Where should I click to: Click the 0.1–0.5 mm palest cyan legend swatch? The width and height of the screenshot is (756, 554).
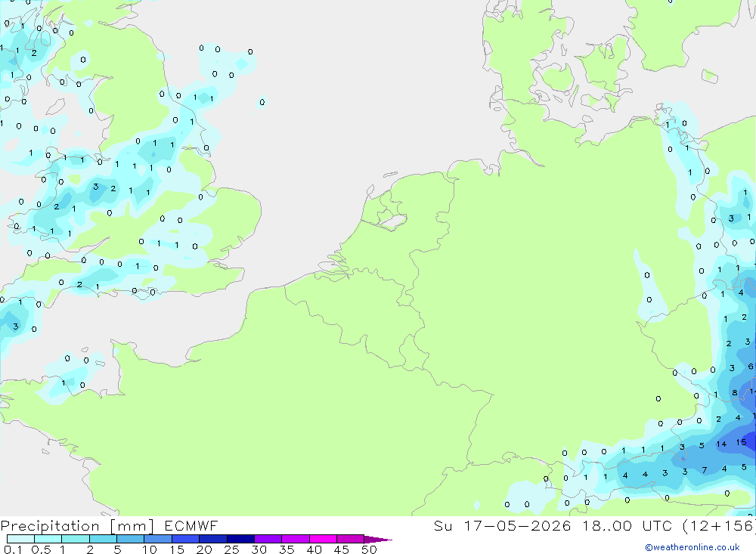tap(20, 539)
